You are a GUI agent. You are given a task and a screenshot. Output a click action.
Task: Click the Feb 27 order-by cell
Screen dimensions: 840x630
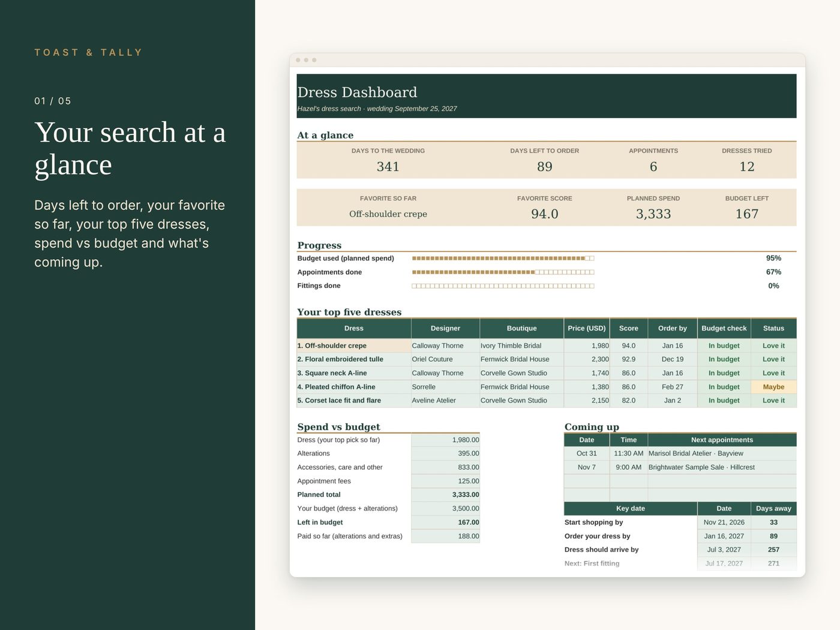673,387
